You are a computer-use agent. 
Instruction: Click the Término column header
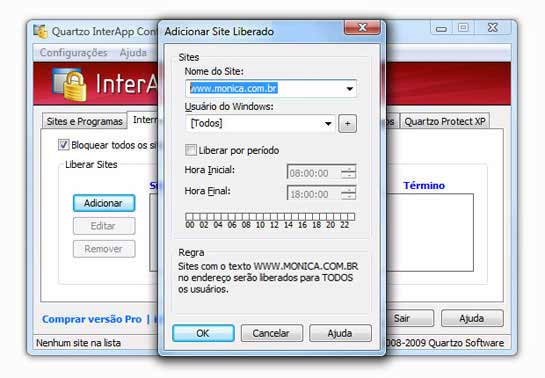424,186
